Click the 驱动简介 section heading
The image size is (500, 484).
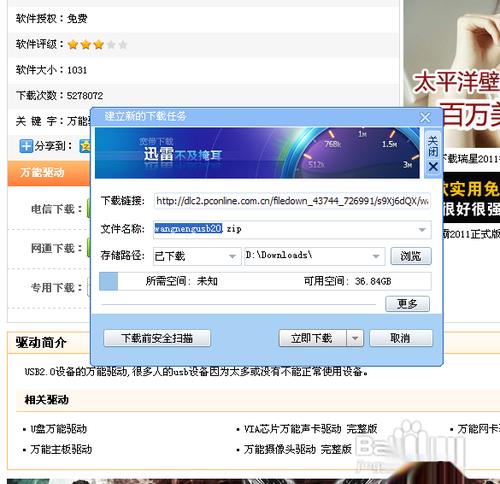click(41, 342)
